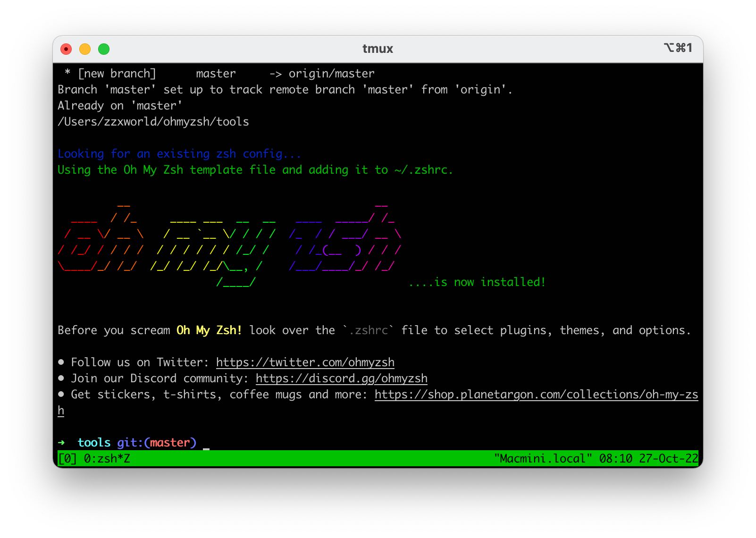Click the bullet next to the Twitter line
Screen dimensions: 756x538
(61, 362)
